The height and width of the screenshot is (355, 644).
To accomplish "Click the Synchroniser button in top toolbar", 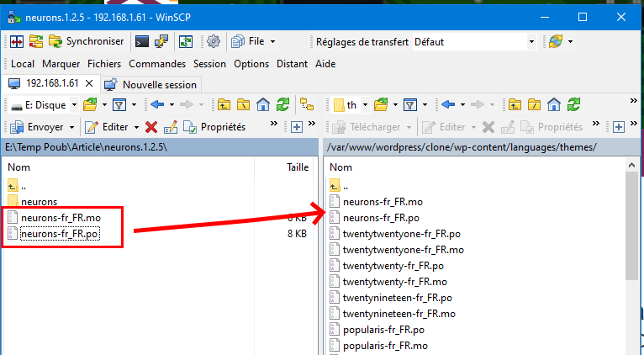I will (x=87, y=41).
